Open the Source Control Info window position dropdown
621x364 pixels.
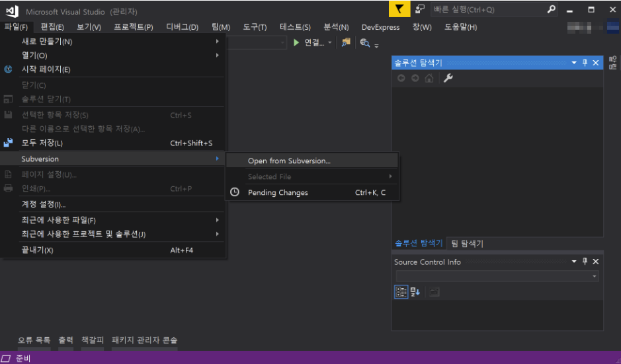click(574, 262)
